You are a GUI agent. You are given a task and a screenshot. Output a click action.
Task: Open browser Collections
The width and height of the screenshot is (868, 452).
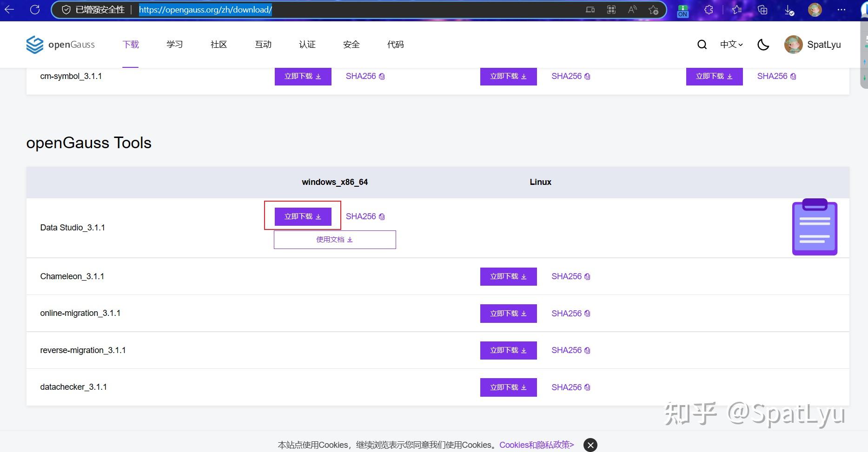763,9
